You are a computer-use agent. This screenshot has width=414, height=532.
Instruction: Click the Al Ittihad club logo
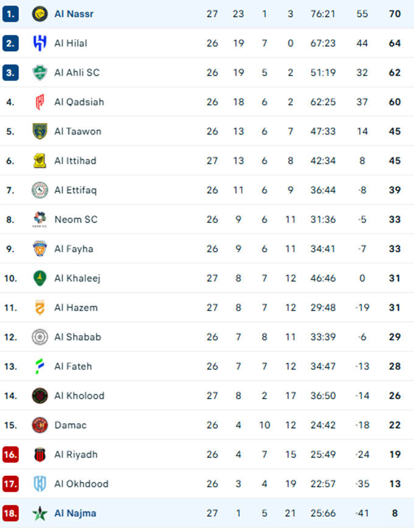(x=40, y=161)
